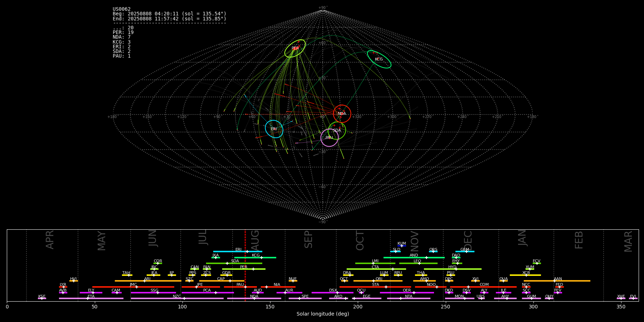Select the KCG radiant ellipse on sky map
Screen dimensions: 644x322
point(379,59)
